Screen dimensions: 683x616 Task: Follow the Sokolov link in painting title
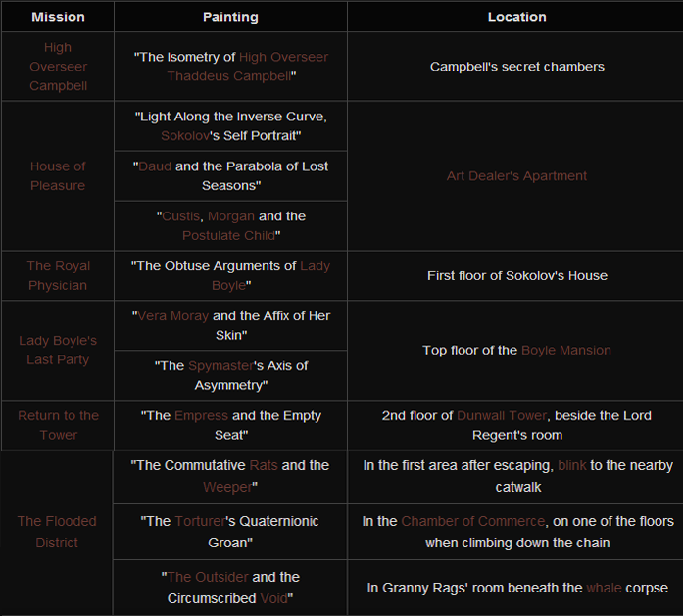184,135
